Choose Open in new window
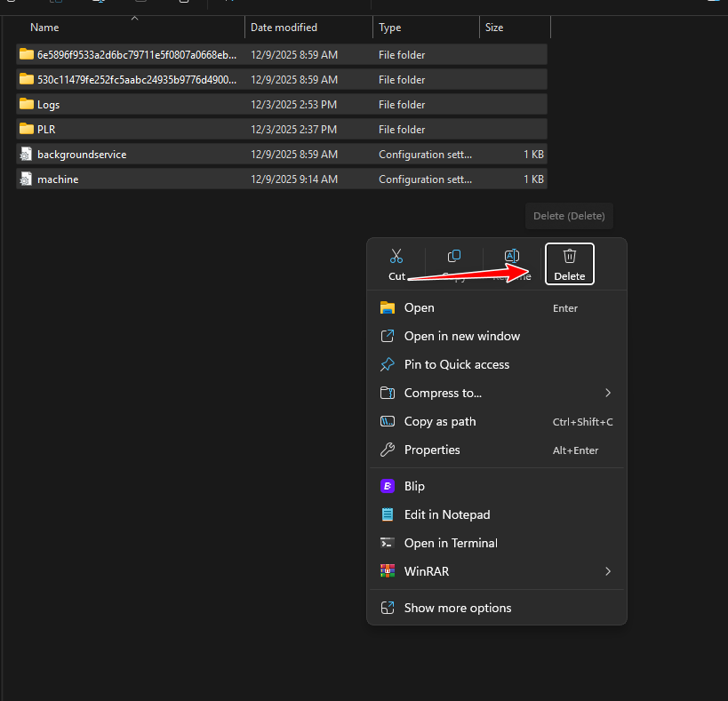728x701 pixels. 461,336
